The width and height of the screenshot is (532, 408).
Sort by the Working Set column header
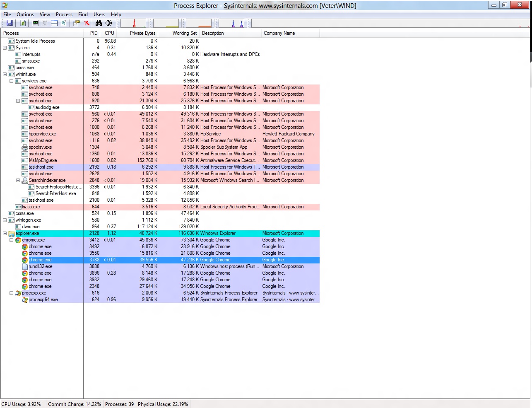click(179, 33)
